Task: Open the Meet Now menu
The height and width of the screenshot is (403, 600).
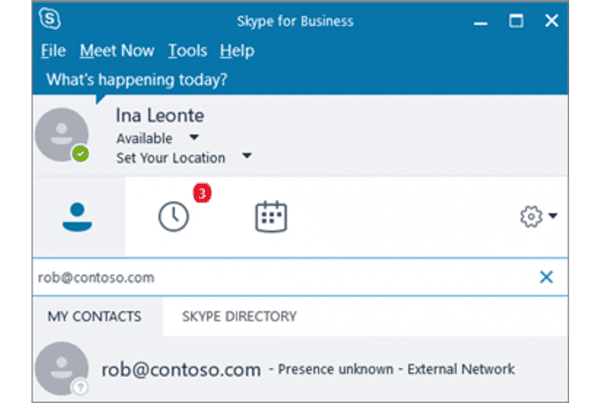Action: point(117,51)
